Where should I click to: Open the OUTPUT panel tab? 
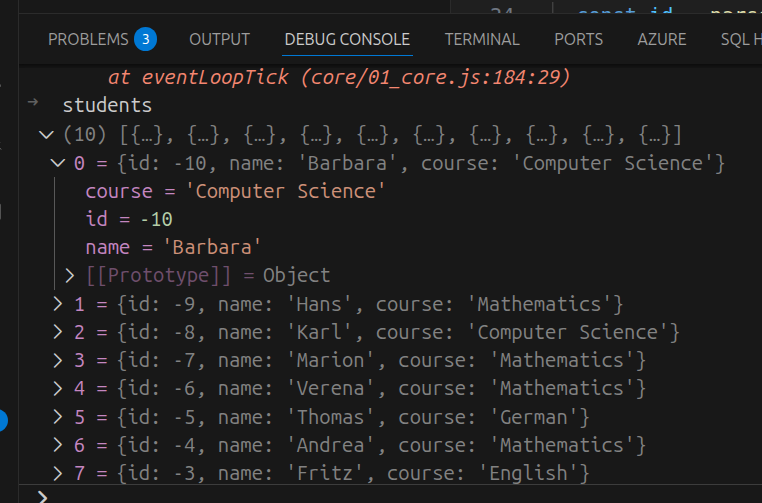219,40
